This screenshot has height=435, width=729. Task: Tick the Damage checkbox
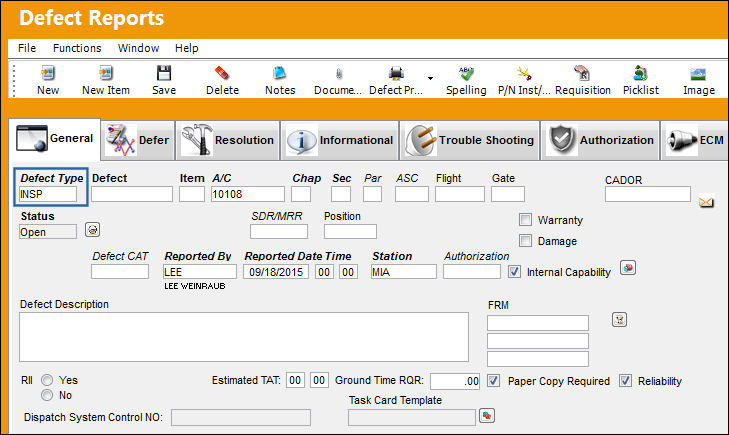[525, 241]
